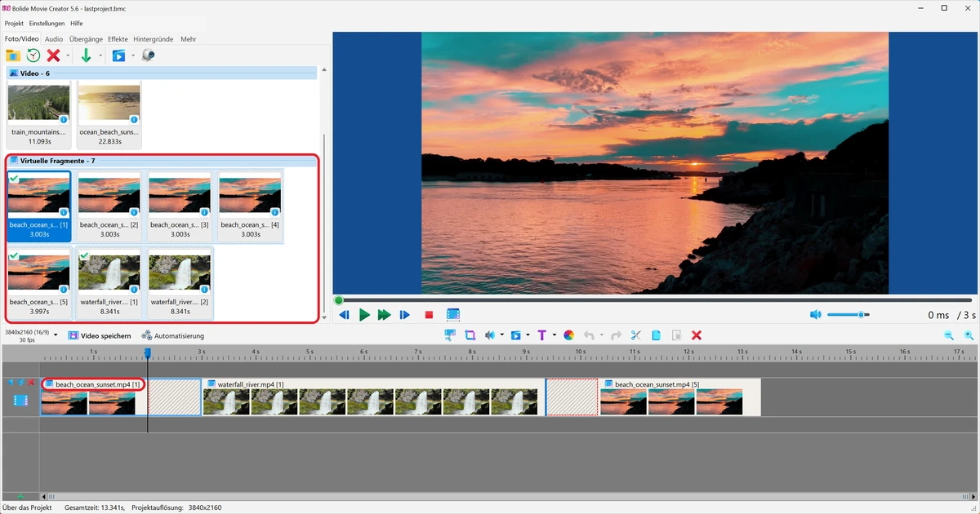Open dropdown next to green down arrow

(100, 55)
